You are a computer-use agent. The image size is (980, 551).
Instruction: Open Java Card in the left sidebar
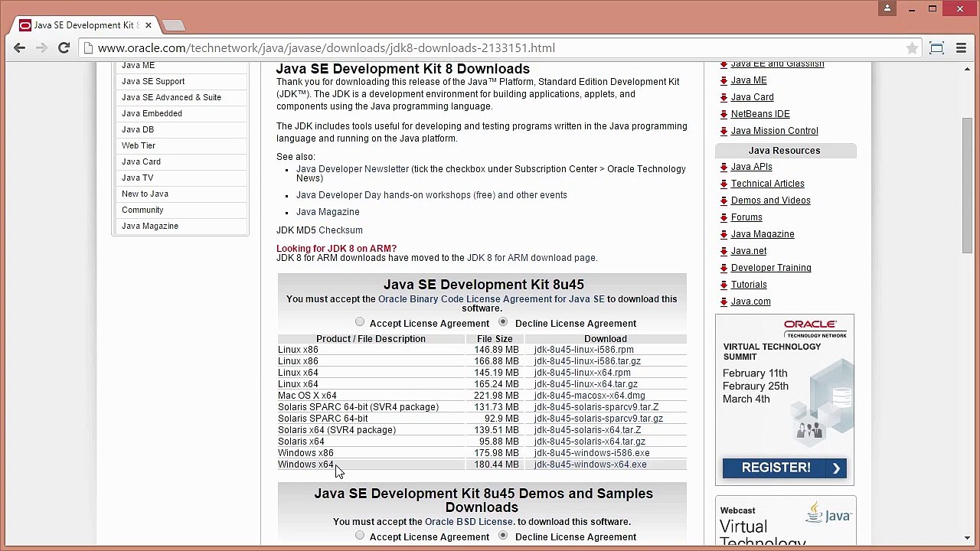click(x=141, y=161)
